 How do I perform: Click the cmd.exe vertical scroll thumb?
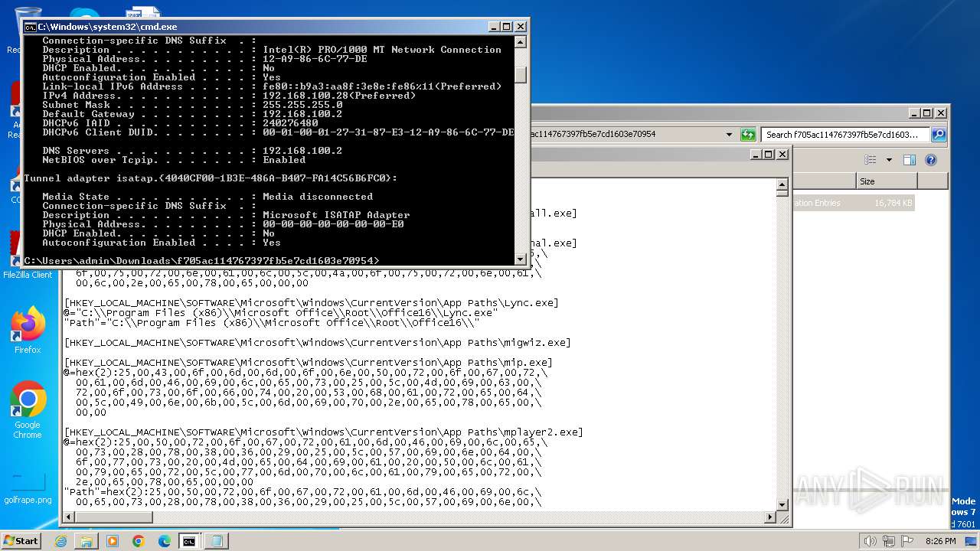point(521,75)
